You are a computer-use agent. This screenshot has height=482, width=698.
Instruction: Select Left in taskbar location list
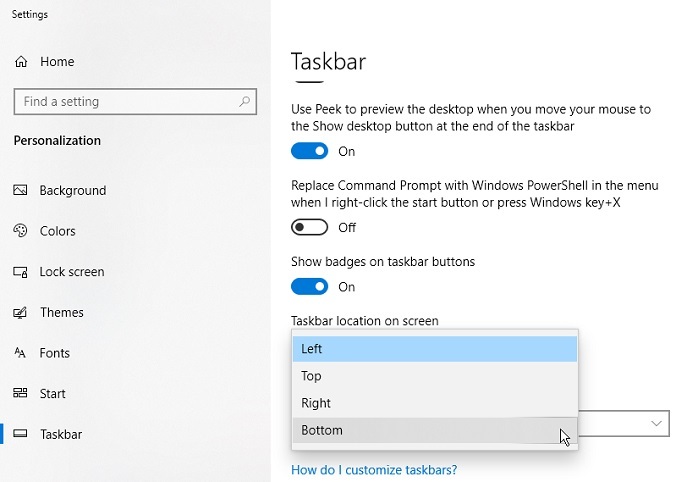point(434,348)
